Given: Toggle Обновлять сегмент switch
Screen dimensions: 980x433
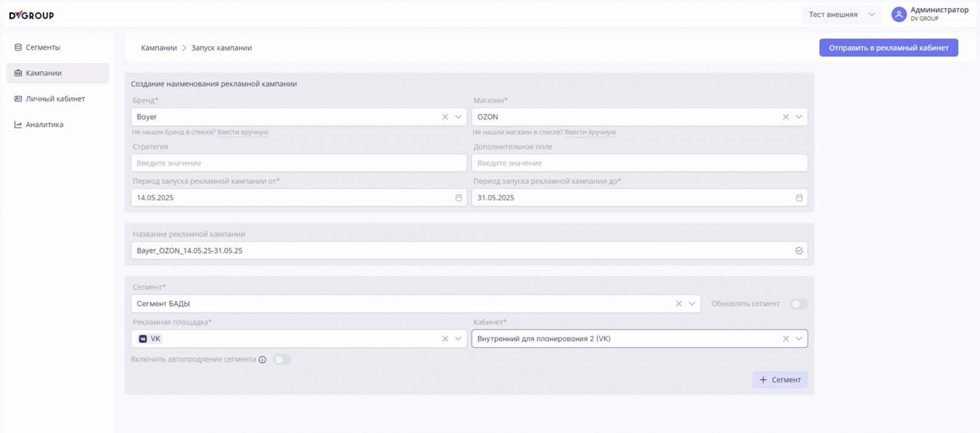Looking at the screenshot, I should (799, 304).
